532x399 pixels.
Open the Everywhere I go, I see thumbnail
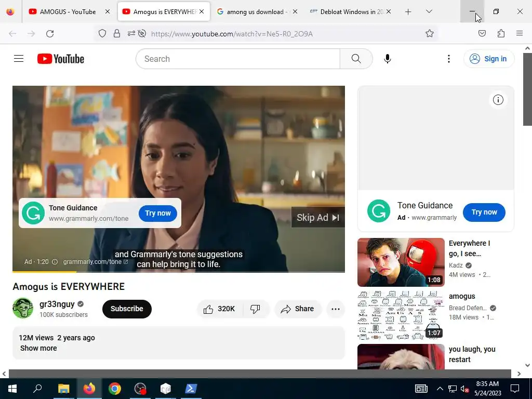pos(401,262)
